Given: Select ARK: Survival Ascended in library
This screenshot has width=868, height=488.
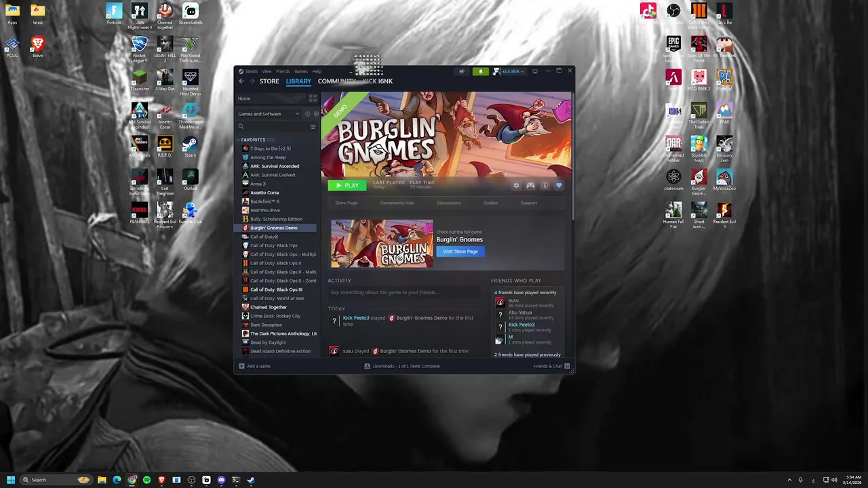Looking at the screenshot, I should (x=275, y=166).
